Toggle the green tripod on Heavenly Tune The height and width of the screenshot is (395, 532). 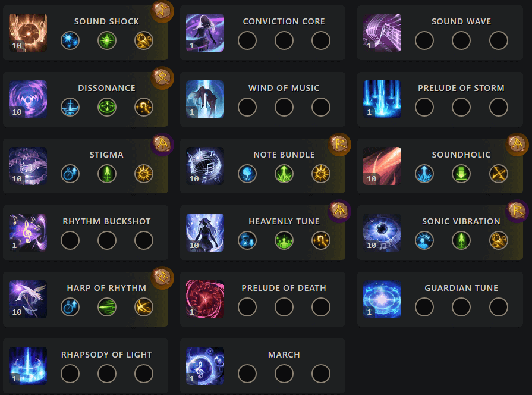[284, 240]
